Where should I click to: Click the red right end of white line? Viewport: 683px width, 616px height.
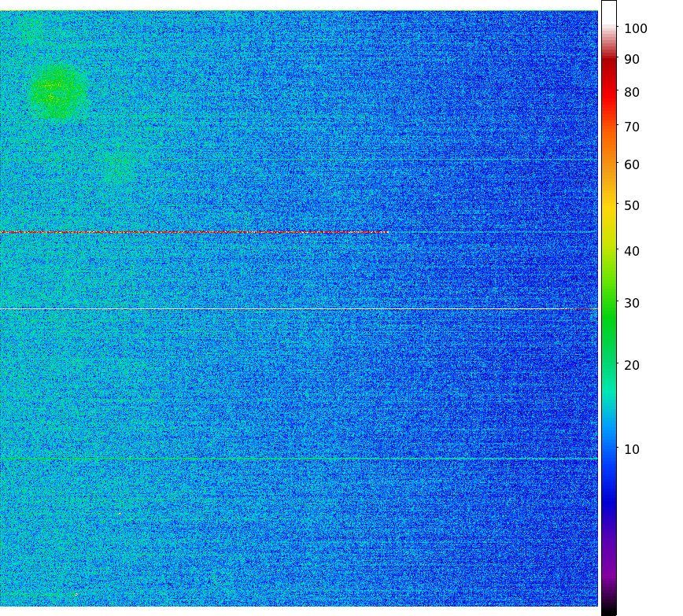(586, 309)
